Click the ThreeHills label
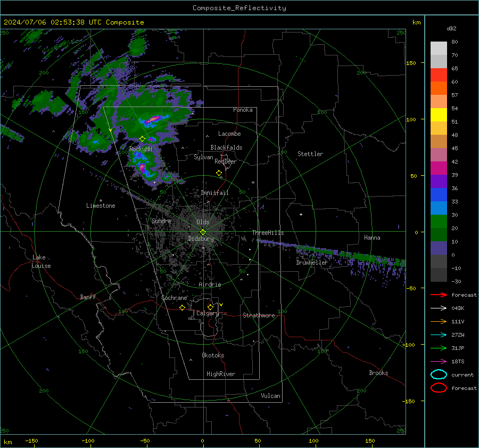Viewport: 479px width, 448px height. coord(268,233)
